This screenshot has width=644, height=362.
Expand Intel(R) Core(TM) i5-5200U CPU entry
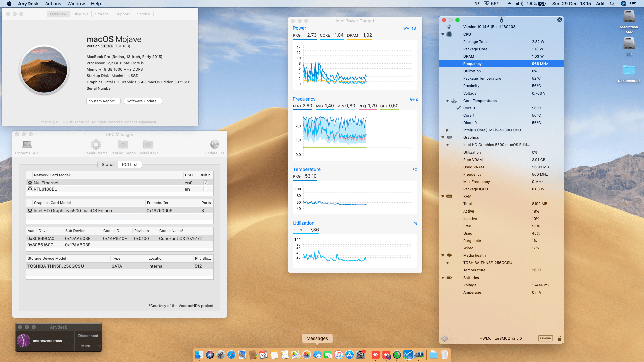[447, 130]
